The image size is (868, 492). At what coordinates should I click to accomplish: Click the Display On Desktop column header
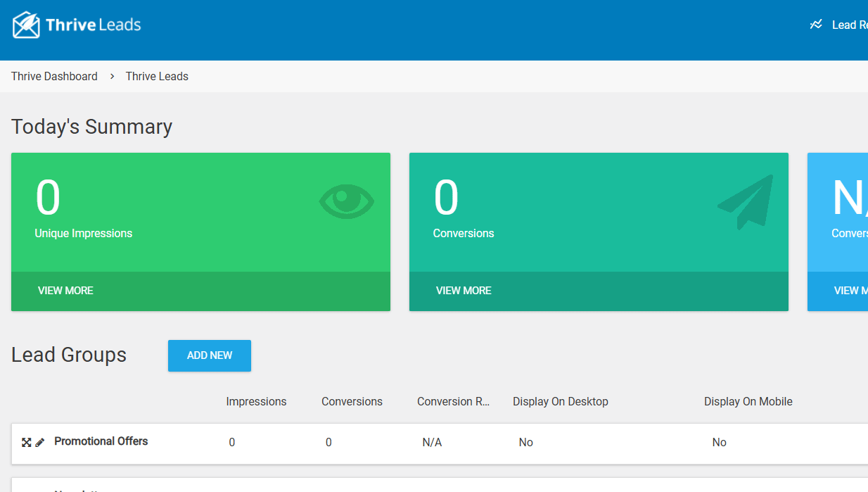click(x=560, y=401)
